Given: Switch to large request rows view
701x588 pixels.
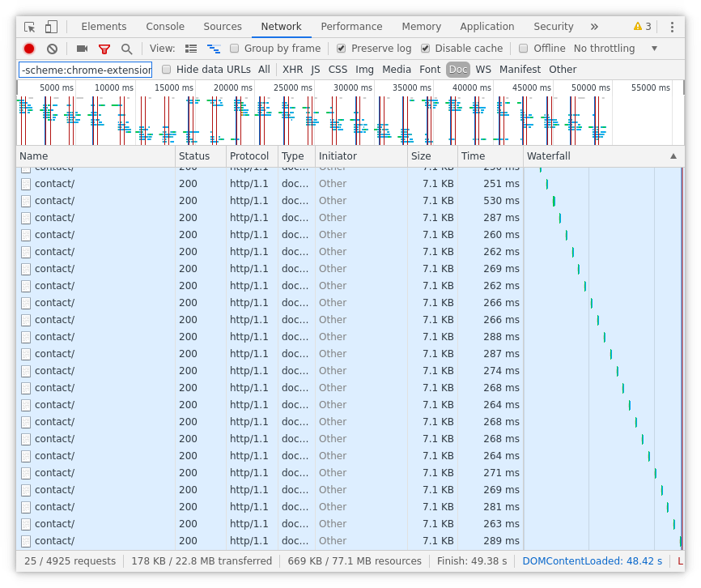Looking at the screenshot, I should pos(191,48).
